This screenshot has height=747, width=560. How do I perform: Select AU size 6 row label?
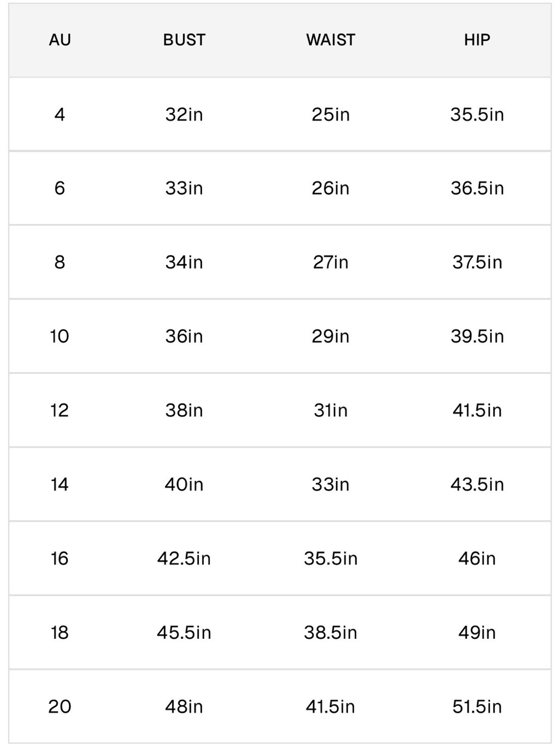point(60,188)
